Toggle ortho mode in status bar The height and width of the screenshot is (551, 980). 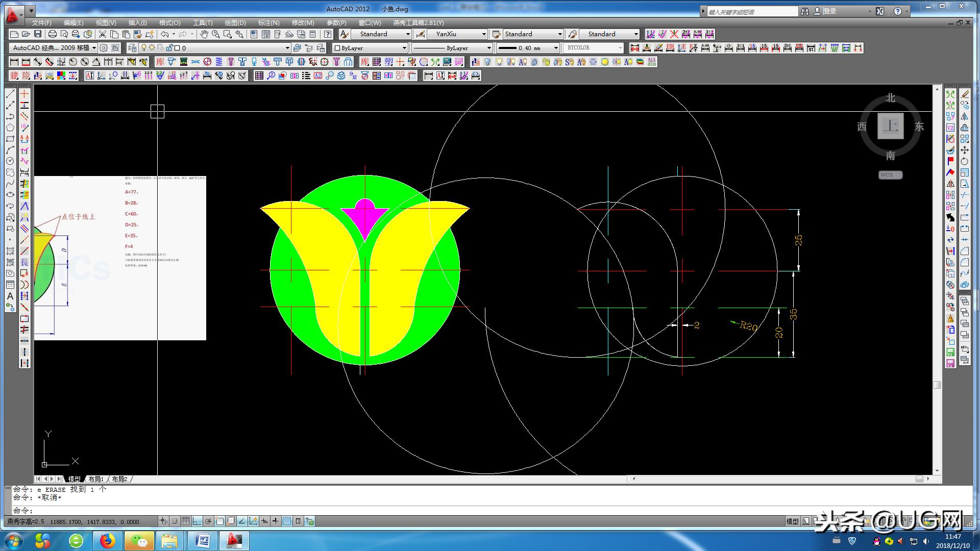click(x=197, y=521)
